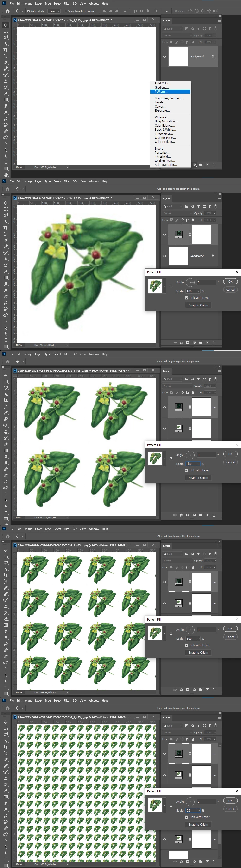
Task: Click the Angle dial in the Scale 25 dialog
Action: [x=190, y=802]
